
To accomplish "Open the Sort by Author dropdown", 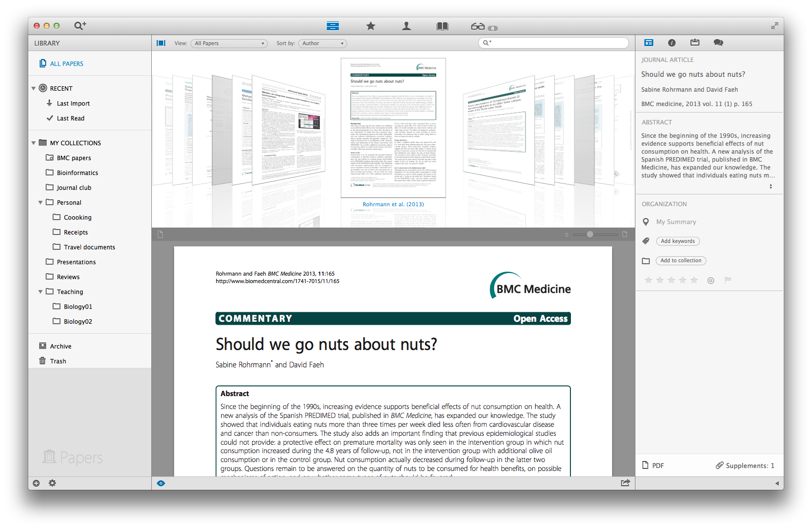I will pos(322,44).
